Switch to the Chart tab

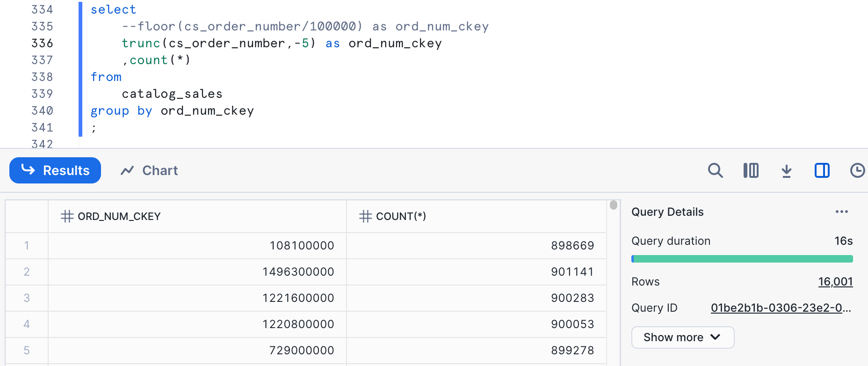[150, 170]
